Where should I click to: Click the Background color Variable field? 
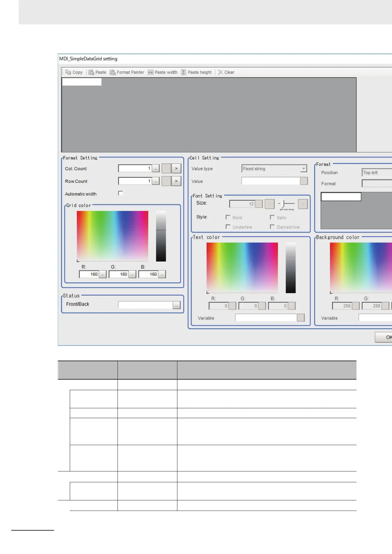(x=375, y=317)
